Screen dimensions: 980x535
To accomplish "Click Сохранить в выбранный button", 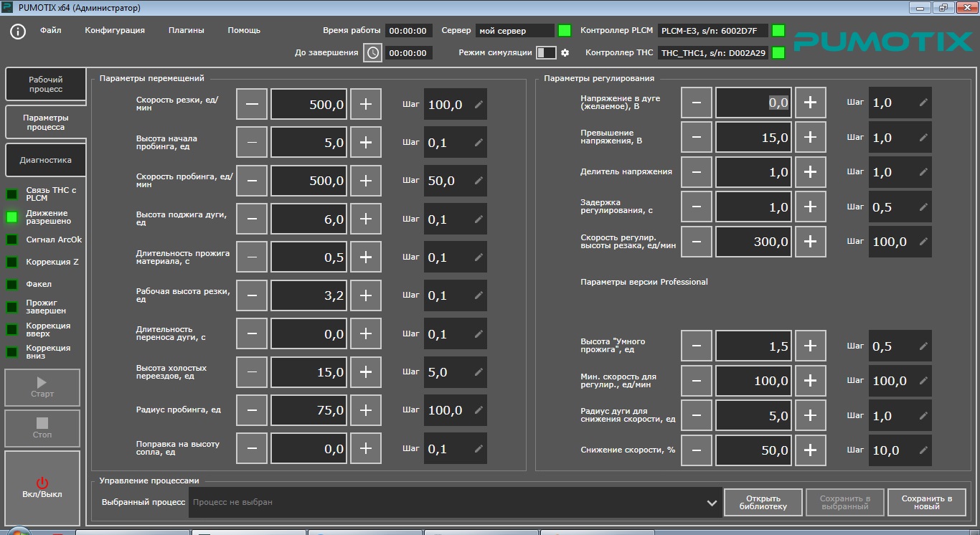I will coord(845,502).
